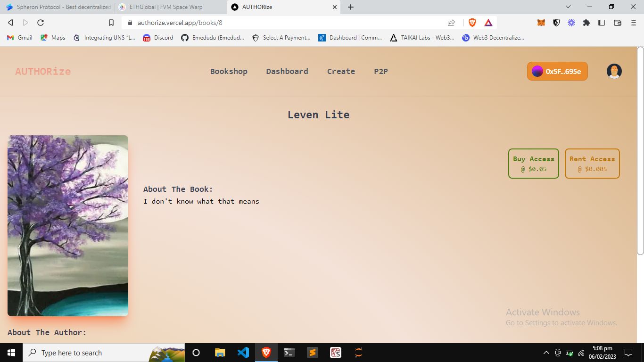Click the Brave browser taskbar icon
Image resolution: width=644 pixels, height=362 pixels.
(266, 353)
